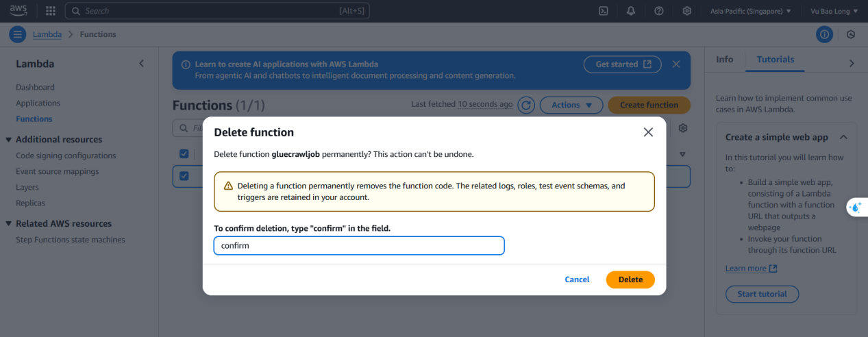Viewport: 868px width, 337px height.
Task: Collapse the Lambda sidebar with chevron
Action: (x=142, y=64)
